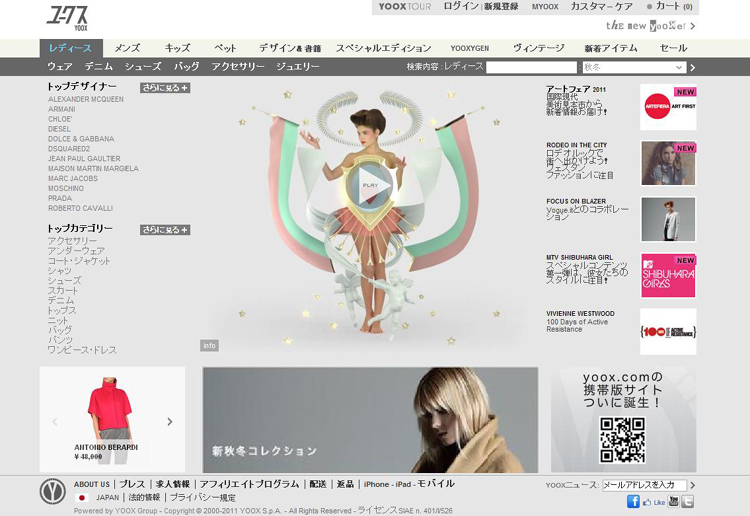This screenshot has width=750, height=516.
Task: Show next product with the right arrow
Action: click(x=170, y=422)
